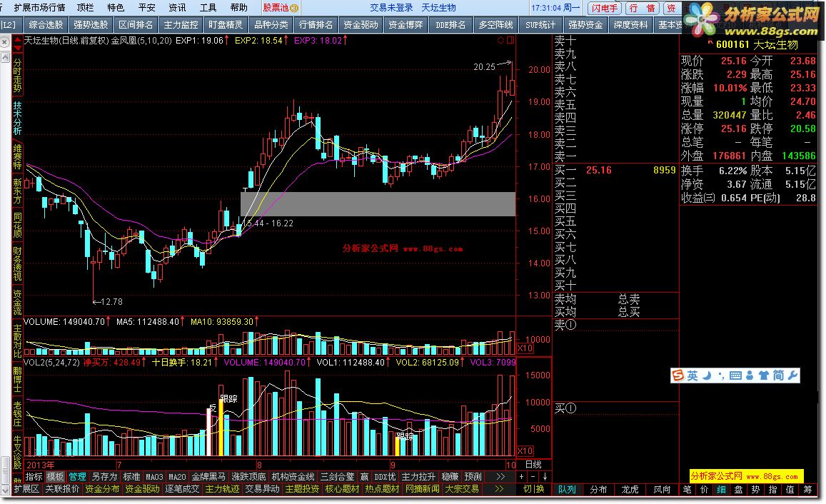Click 盯盘精灵 in the toolbar
826x504 pixels.
226,25
